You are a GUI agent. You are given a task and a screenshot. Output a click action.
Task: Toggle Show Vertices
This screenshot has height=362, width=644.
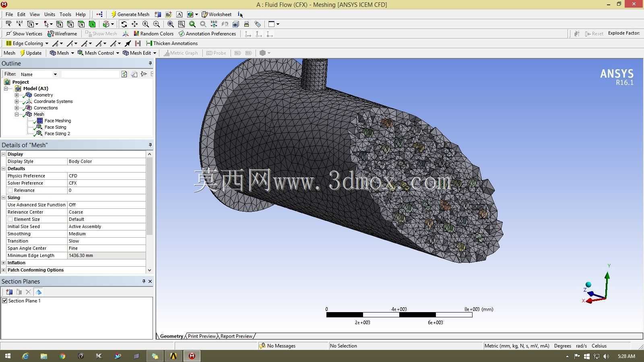pos(24,34)
